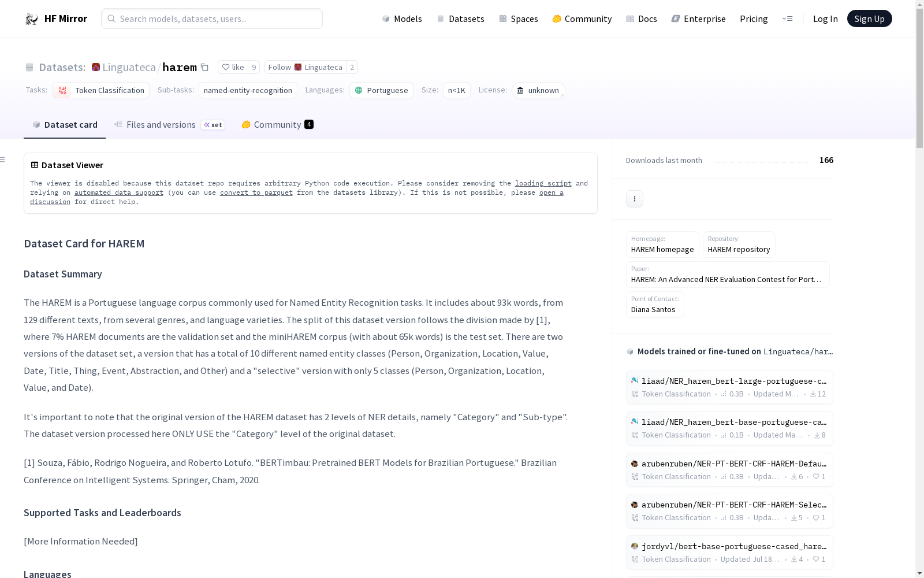The height and width of the screenshot is (578, 924).
Task: Select the Dataset card tab
Action: pyautogui.click(x=65, y=124)
